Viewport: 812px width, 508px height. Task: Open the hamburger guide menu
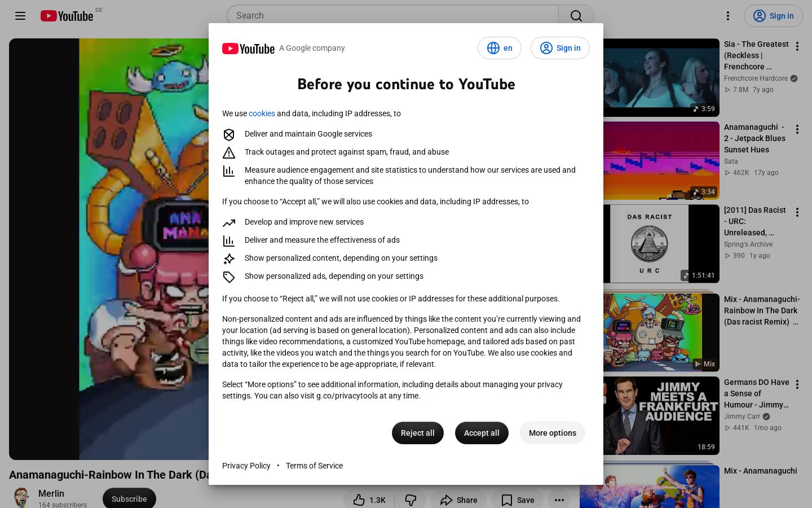point(20,16)
